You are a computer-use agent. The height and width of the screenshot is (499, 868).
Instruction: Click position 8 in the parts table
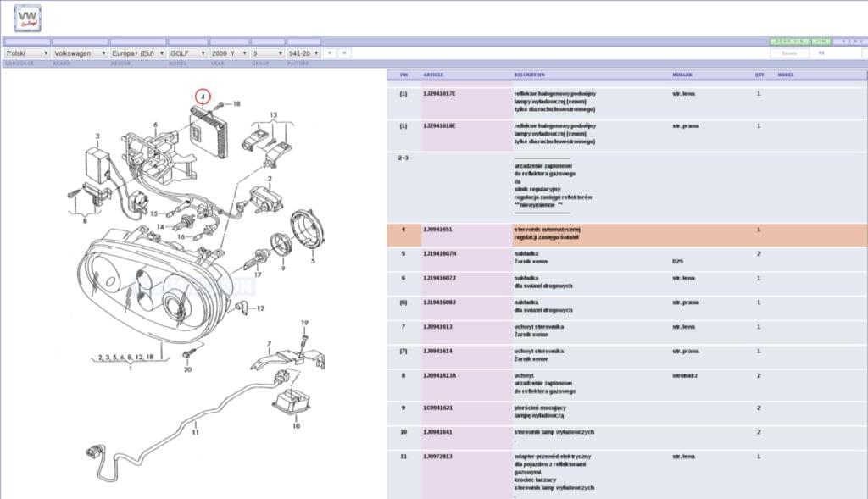click(403, 375)
